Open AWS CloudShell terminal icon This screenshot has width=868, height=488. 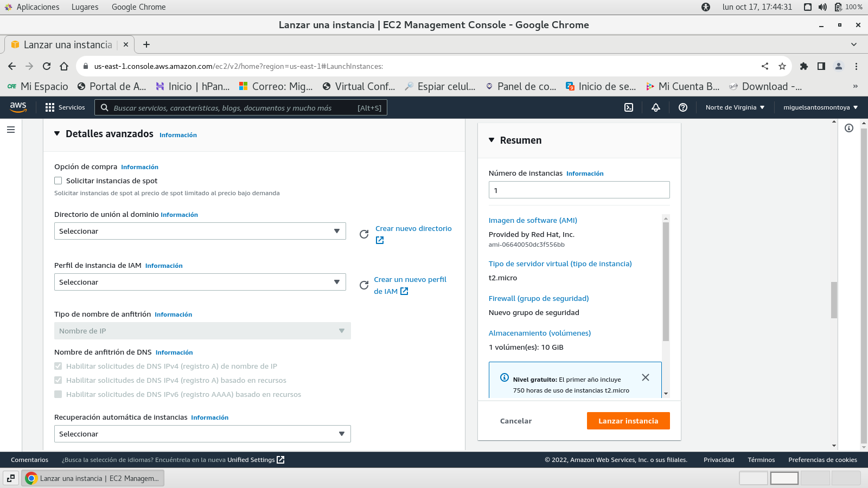629,107
